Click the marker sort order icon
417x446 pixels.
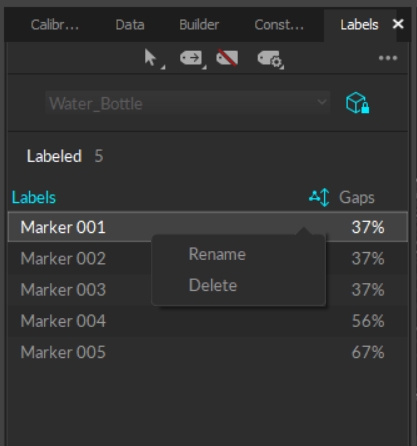319,197
